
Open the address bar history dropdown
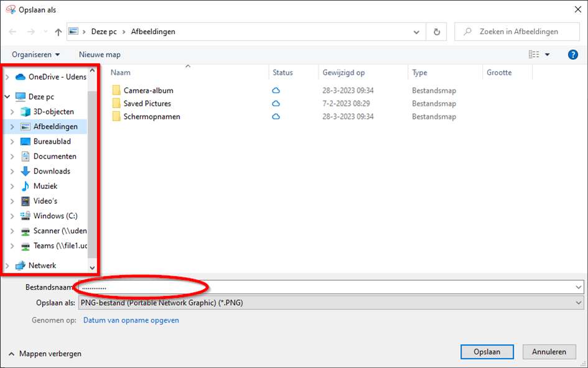[416, 32]
